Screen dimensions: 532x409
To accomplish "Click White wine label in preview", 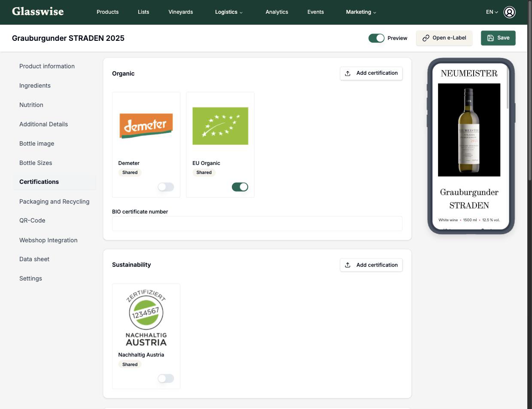I will 448,220.
